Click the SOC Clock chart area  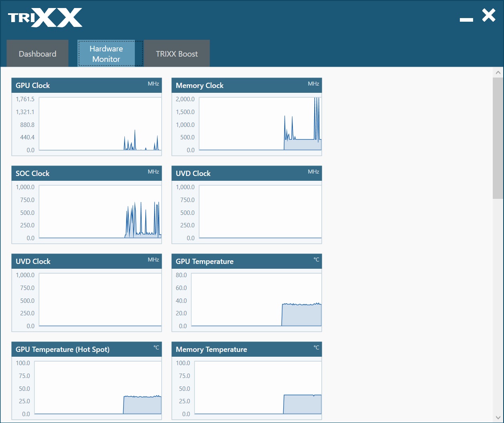pyautogui.click(x=100, y=212)
